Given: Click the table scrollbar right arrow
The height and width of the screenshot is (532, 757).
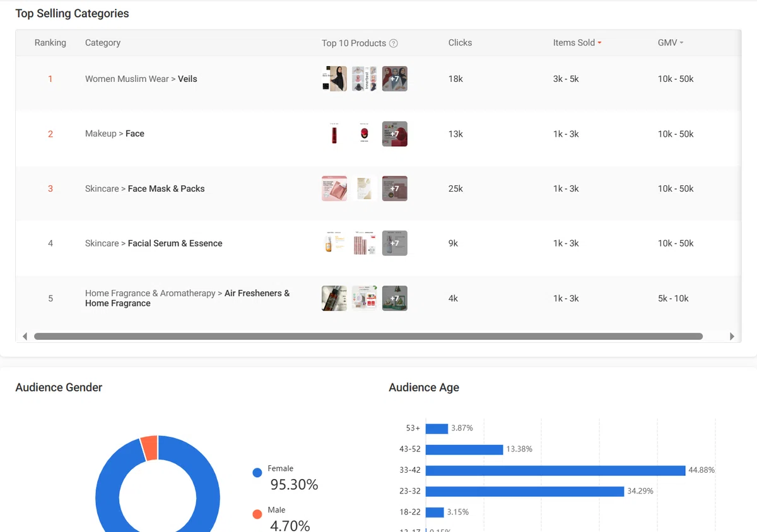Looking at the screenshot, I should pyautogui.click(x=732, y=337).
